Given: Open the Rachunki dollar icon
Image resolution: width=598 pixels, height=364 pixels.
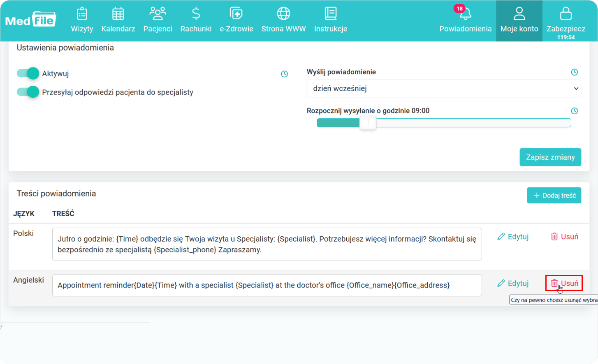Looking at the screenshot, I should point(196,14).
